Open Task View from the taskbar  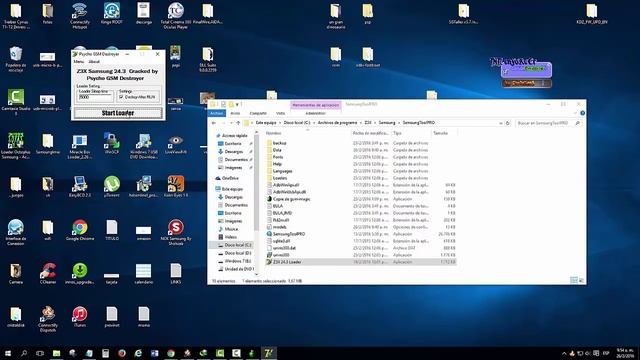40,353
